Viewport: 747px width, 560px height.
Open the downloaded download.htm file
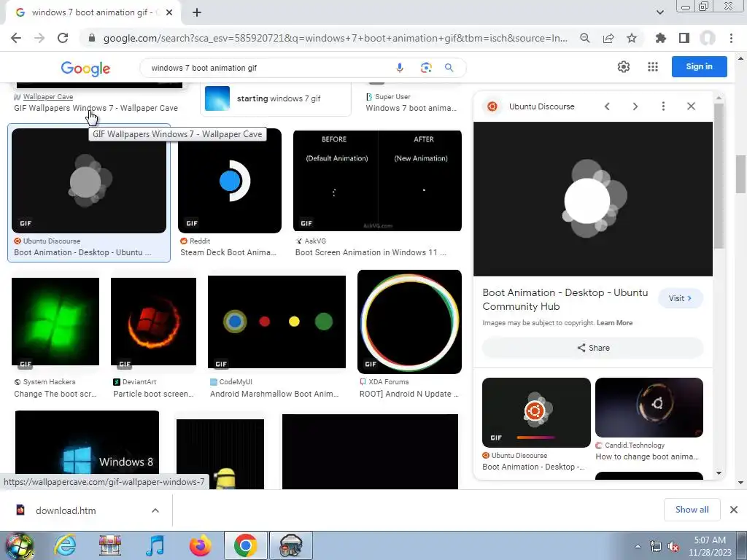point(66,511)
